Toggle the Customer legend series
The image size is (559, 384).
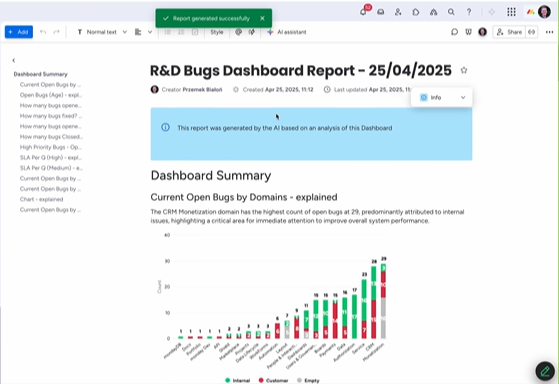pos(273,380)
